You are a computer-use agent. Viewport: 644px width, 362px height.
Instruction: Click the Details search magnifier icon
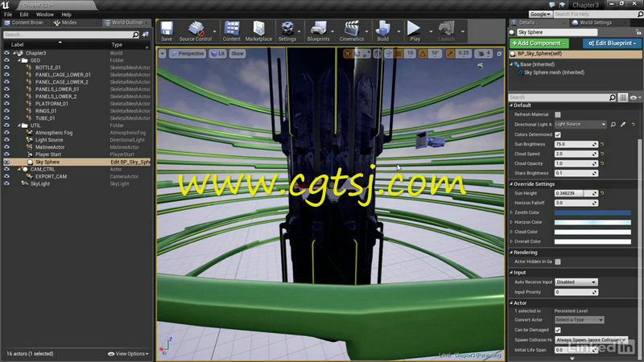point(612,97)
